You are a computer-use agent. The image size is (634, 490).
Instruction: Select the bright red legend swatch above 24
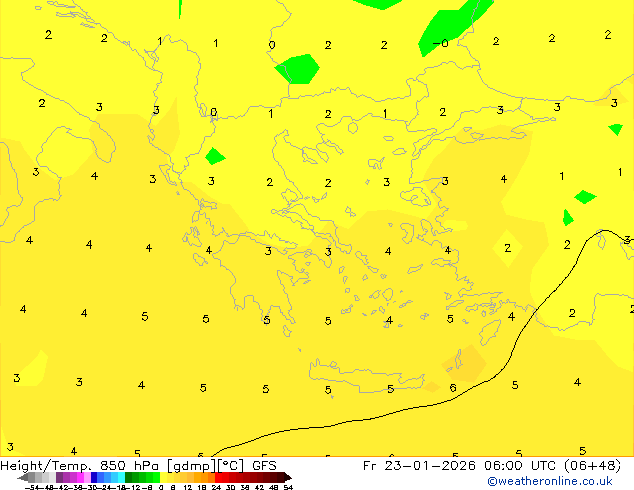218,477
